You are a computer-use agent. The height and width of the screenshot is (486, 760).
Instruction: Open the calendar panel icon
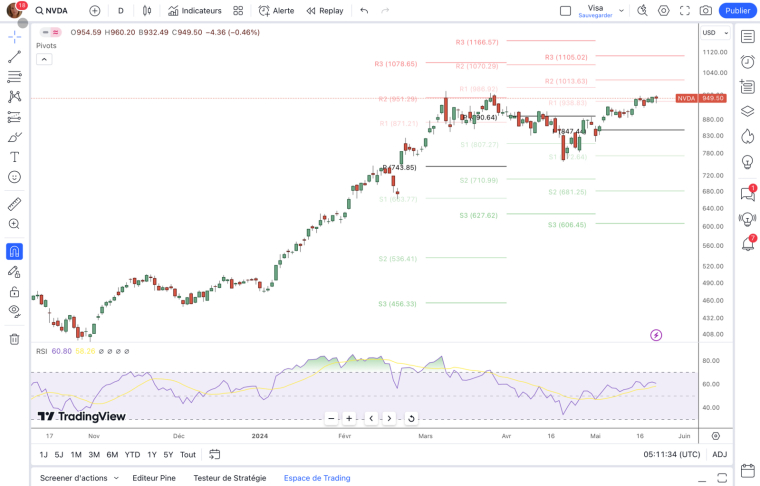coord(747,470)
